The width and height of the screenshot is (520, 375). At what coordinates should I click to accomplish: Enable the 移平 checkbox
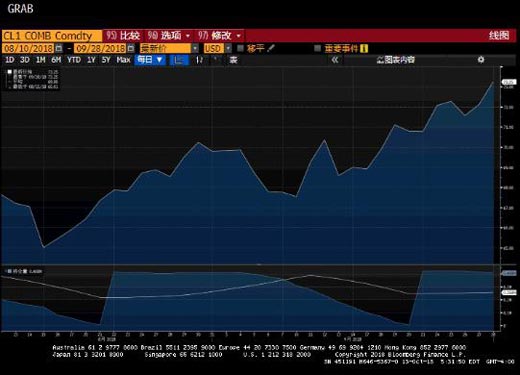pos(240,48)
